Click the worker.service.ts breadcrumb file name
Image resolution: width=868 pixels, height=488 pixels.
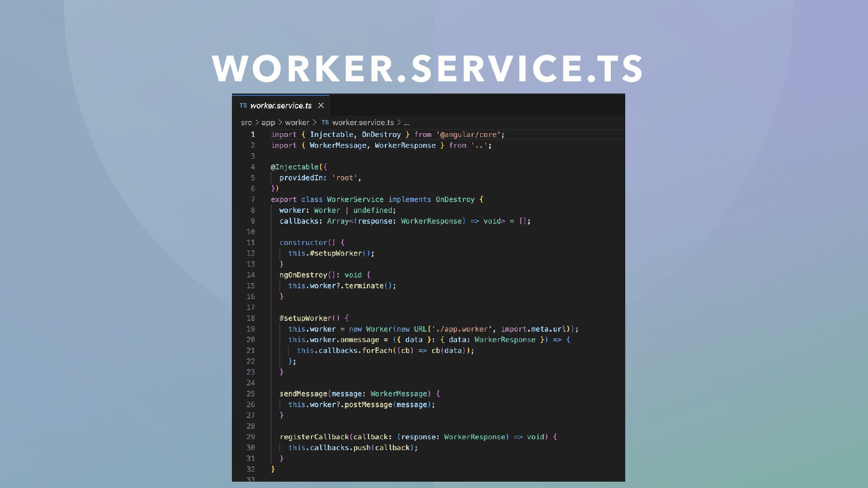[363, 122]
